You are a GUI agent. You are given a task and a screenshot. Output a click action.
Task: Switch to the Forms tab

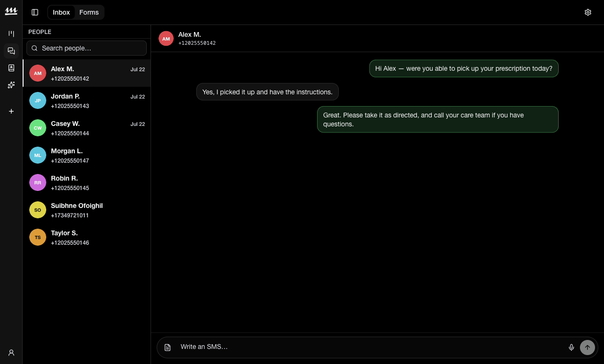(89, 12)
